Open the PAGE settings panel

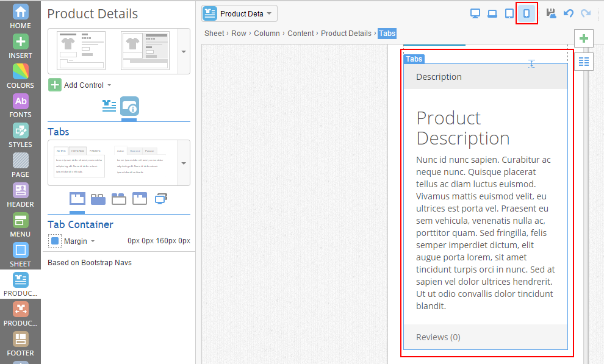pos(20,165)
